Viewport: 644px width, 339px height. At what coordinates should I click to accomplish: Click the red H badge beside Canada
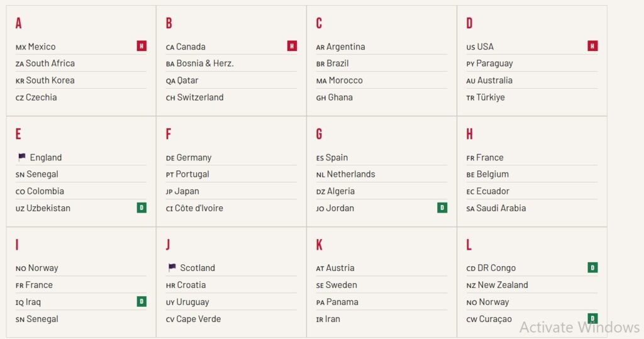coord(292,46)
